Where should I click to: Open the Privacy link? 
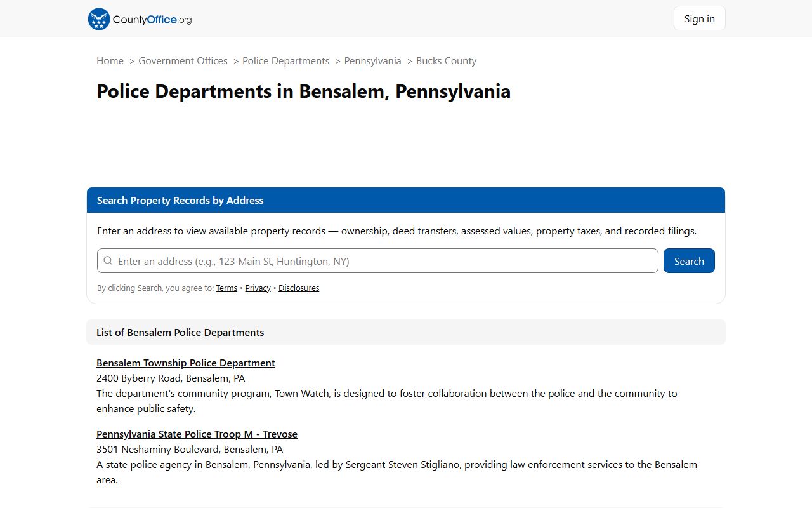(x=258, y=288)
